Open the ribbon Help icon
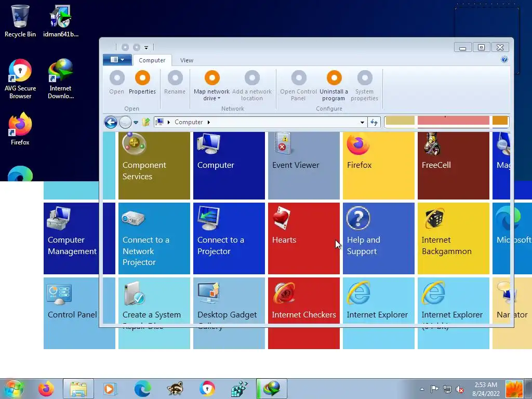Screen dimensions: 532x399 [x=504, y=60]
